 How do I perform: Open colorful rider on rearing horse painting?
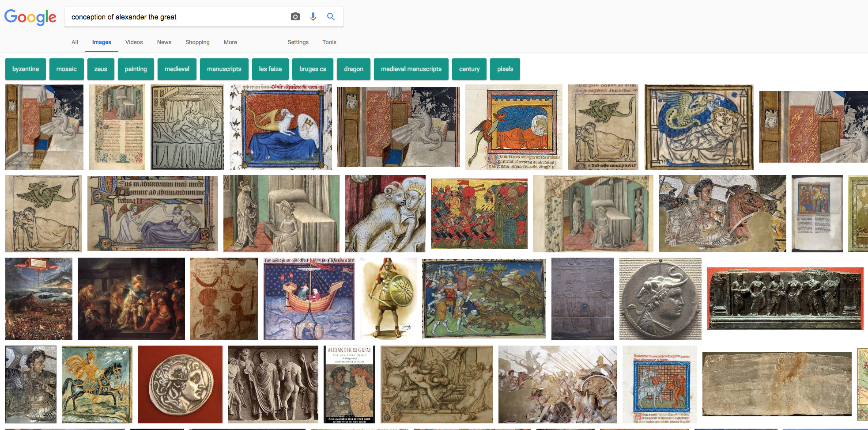coord(97,384)
